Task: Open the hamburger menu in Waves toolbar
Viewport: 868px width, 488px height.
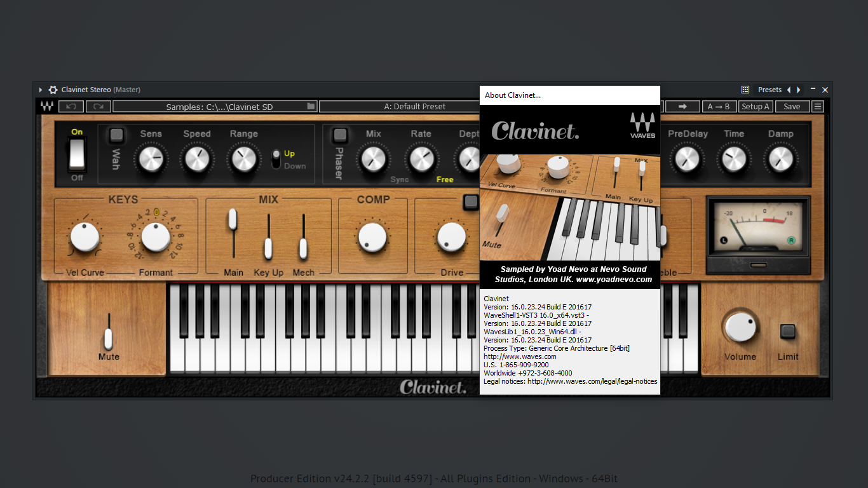Action: click(818, 107)
